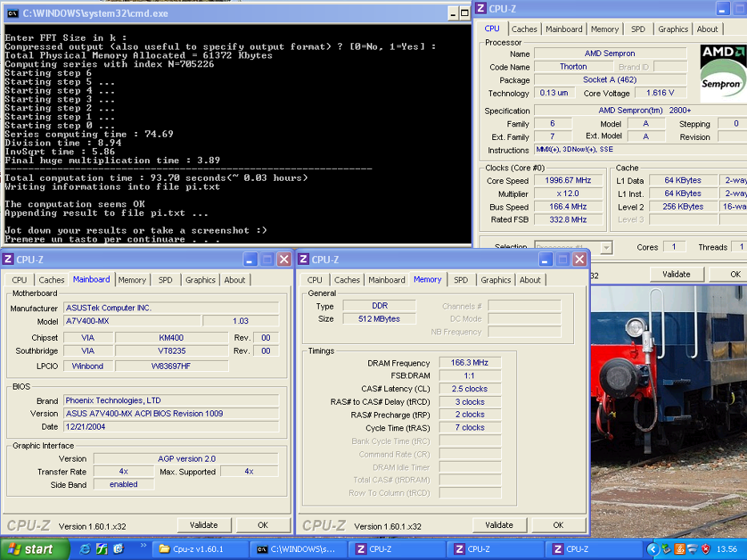Expand the quick launch overflow chevron
747x560 pixels.
[x=143, y=546]
